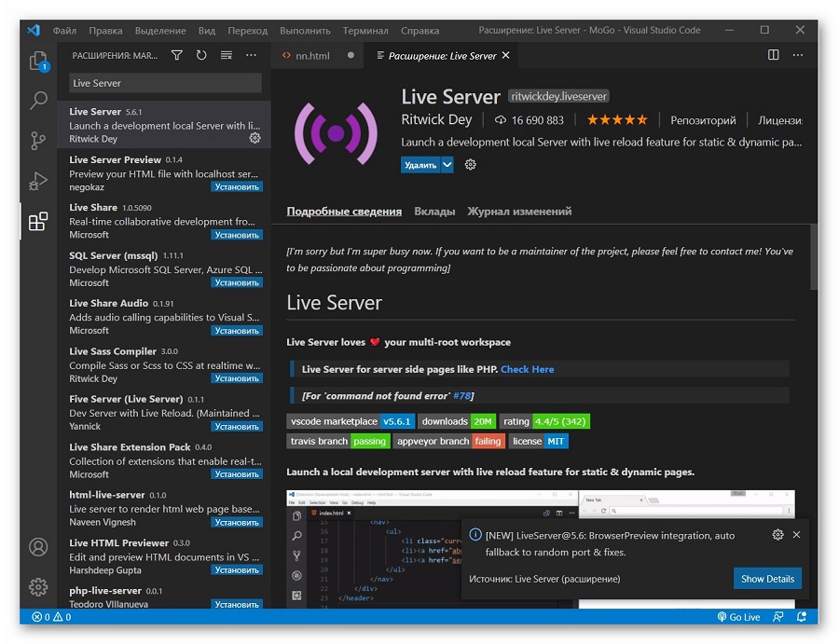Open the Source Control view
Image resolution: width=839 pixels, height=644 pixels.
click(38, 141)
